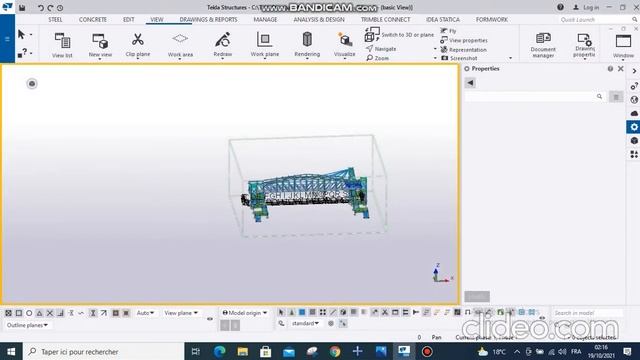This screenshot has width=640, height=360.
Task: Create a New view
Action: 100,45
